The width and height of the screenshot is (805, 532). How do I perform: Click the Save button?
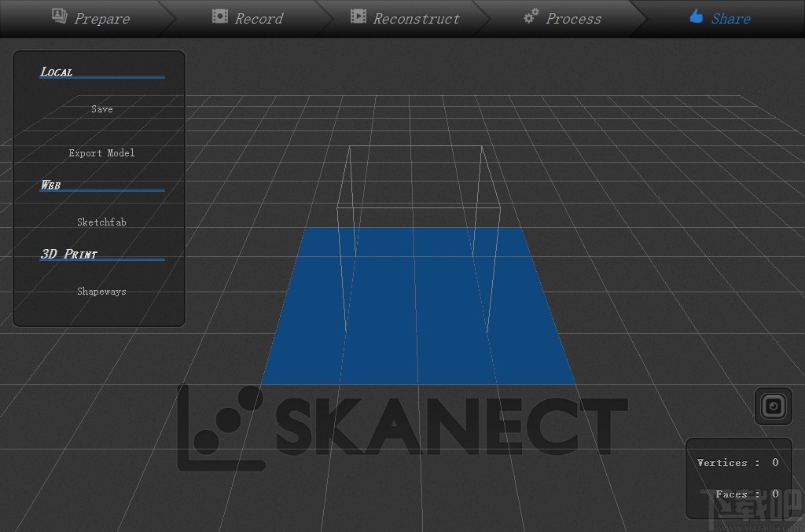[x=101, y=108]
